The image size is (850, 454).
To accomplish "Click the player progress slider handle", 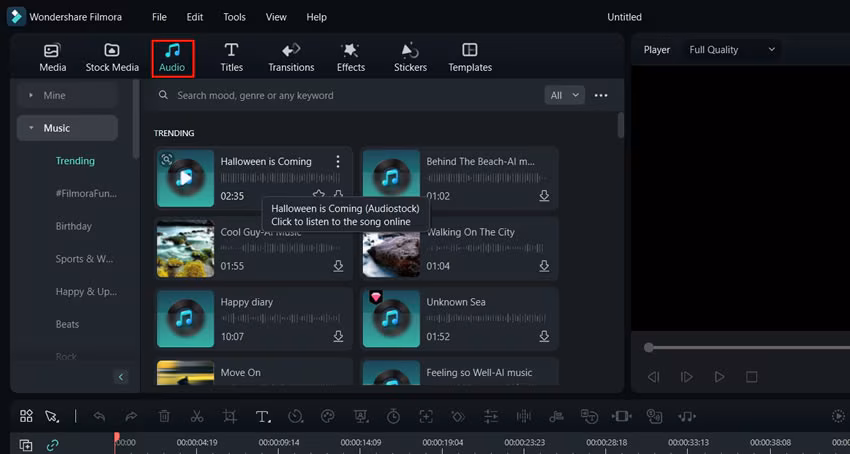I will click(648, 348).
